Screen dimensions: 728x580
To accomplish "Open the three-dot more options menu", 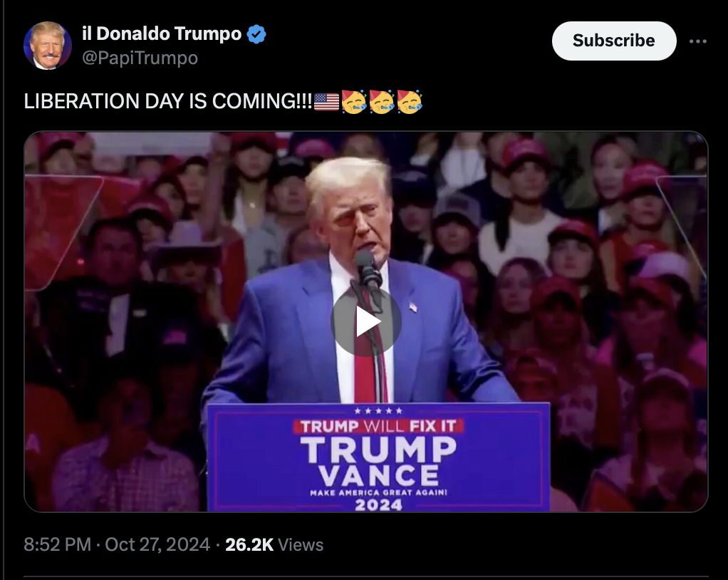I will (x=698, y=41).
